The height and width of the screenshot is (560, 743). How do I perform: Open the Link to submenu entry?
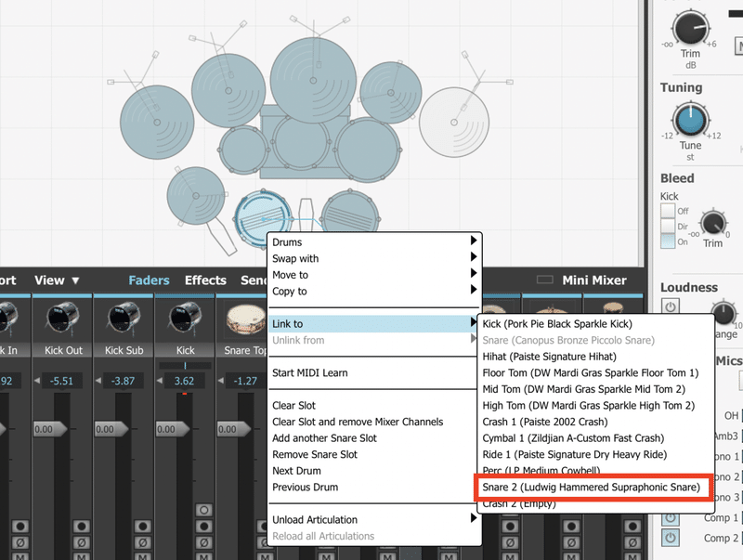coord(374,323)
